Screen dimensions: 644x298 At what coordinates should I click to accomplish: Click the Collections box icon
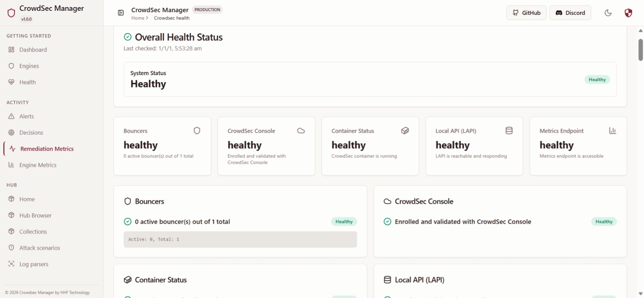(12, 231)
